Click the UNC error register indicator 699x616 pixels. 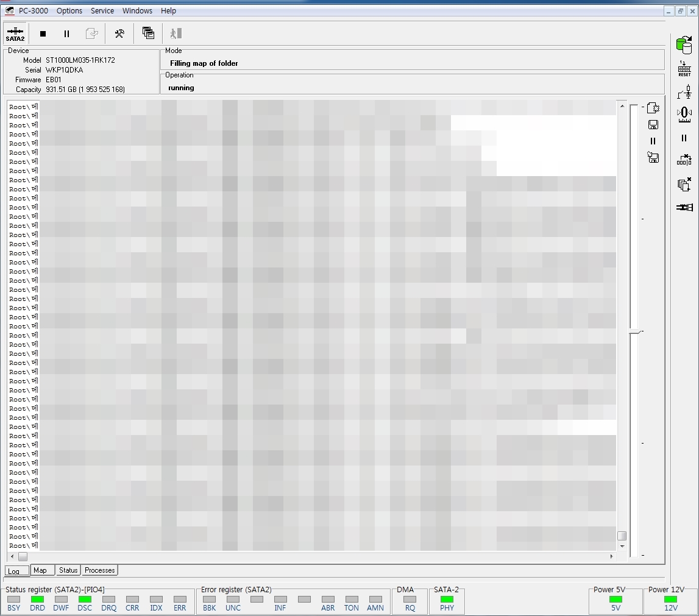[x=233, y=600]
